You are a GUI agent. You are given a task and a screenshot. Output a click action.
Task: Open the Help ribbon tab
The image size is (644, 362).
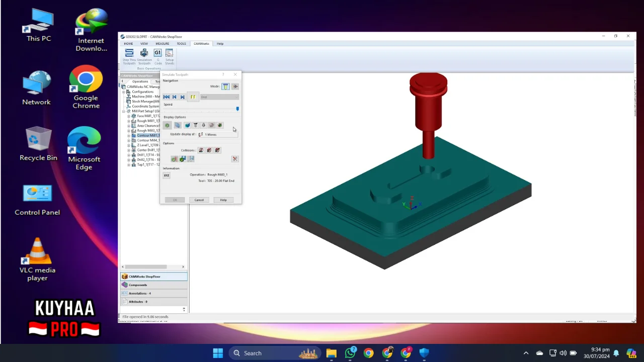(220, 44)
